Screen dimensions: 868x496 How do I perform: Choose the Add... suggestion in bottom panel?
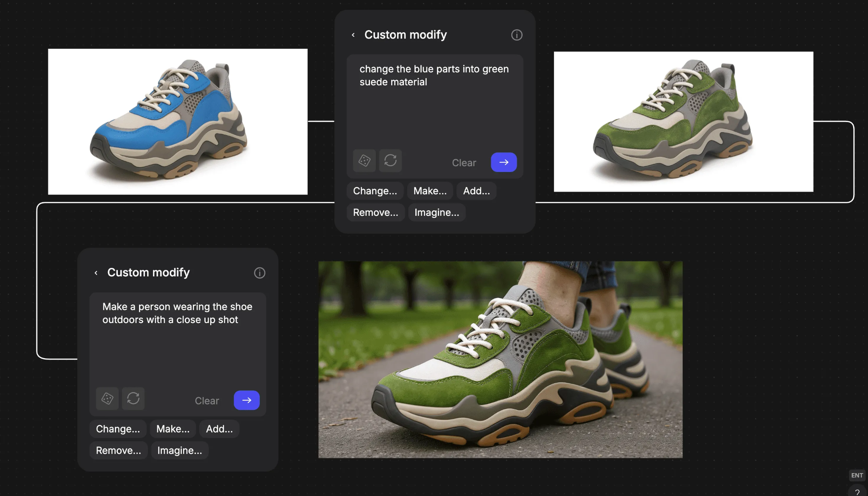click(219, 429)
